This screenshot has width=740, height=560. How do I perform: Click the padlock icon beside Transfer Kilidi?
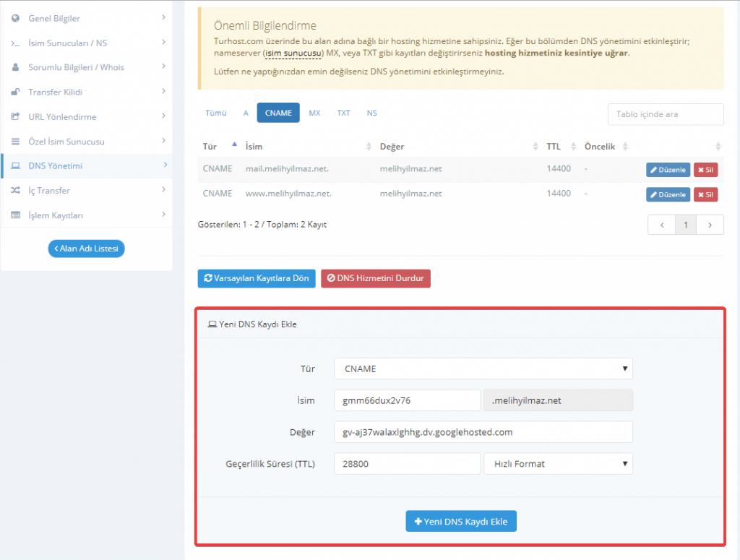point(15,92)
